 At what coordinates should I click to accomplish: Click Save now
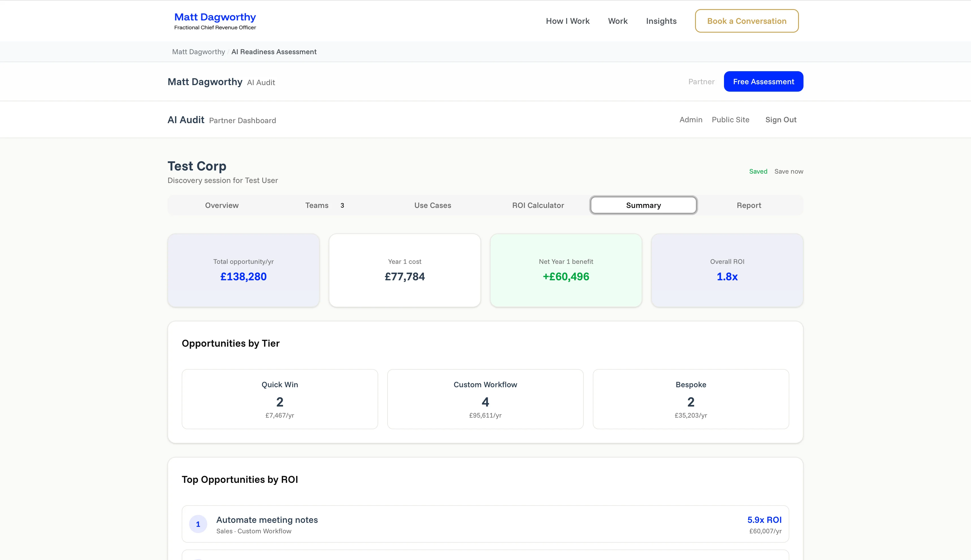pos(788,172)
